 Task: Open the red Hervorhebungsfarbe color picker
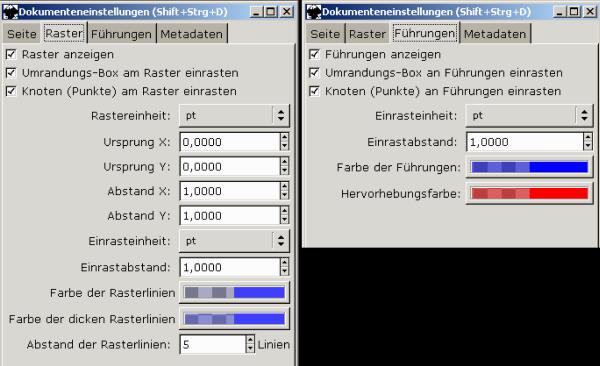coord(530,193)
